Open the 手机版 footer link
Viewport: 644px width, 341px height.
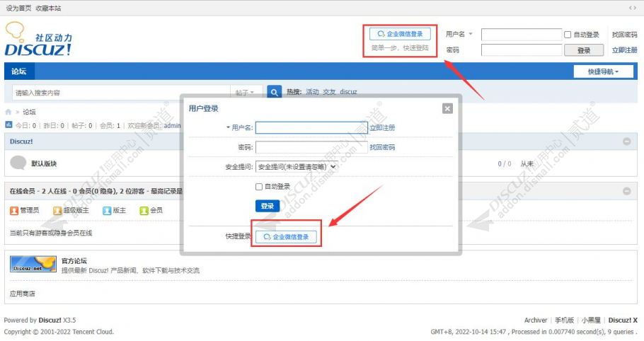point(564,320)
